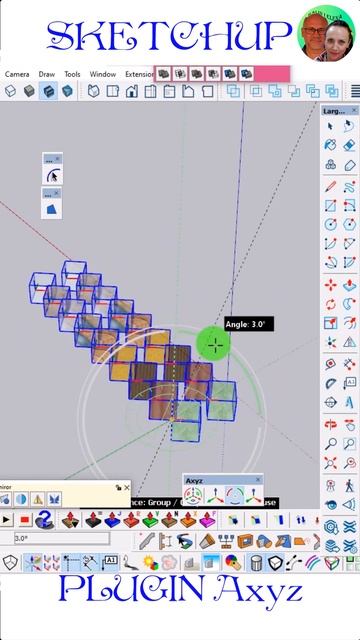360x640 pixels.
Task: Toggle X-ray face style
Action: (x=10, y=91)
